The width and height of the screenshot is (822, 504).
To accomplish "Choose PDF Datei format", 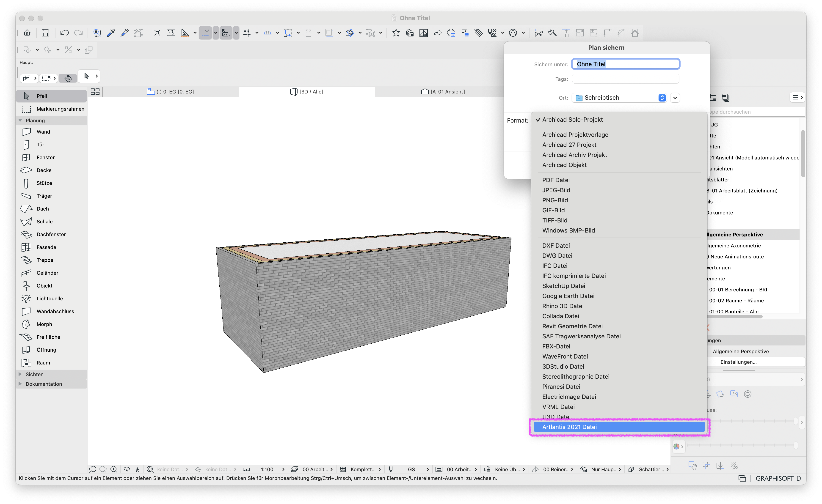I will [619, 180].
